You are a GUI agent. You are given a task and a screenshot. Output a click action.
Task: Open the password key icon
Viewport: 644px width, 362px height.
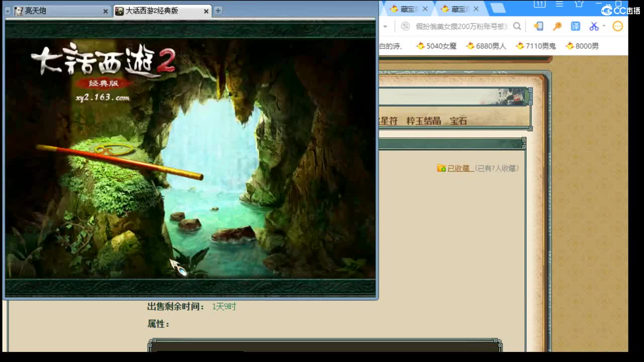557,26
